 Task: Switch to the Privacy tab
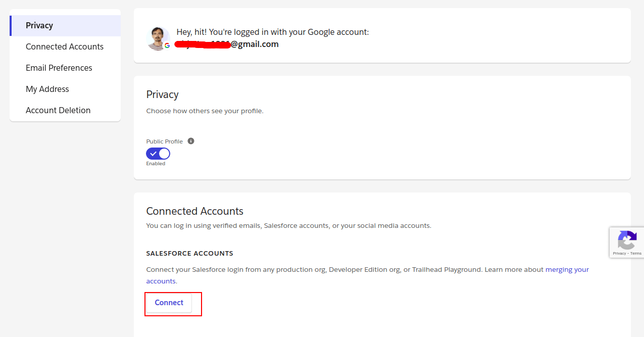[x=39, y=25]
